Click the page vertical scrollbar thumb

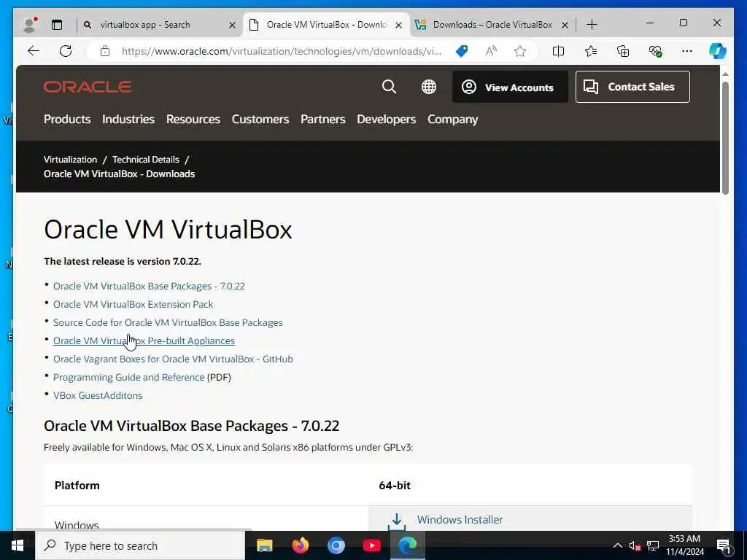point(725,138)
